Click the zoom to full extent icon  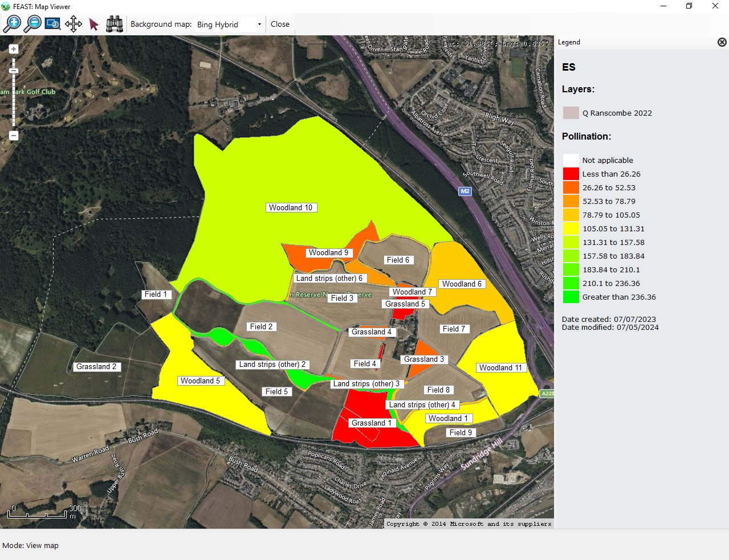point(53,24)
